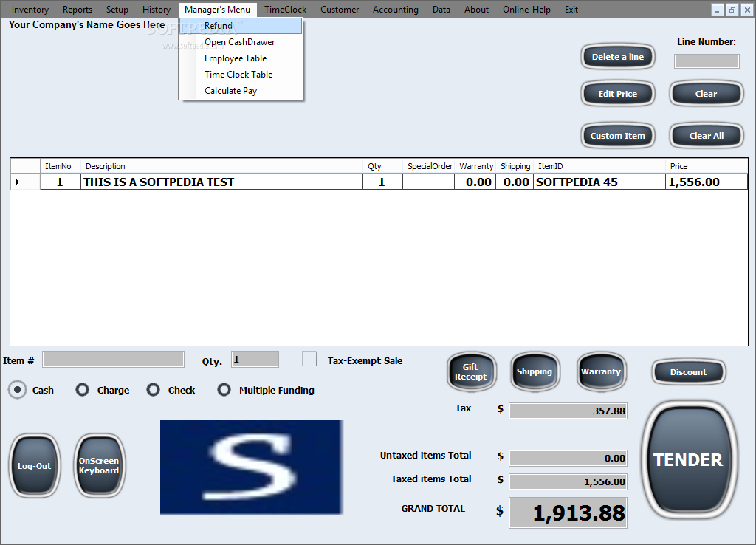Click the Shipping 0.00 cell in row 1
The height and width of the screenshot is (545, 756).
point(515,182)
